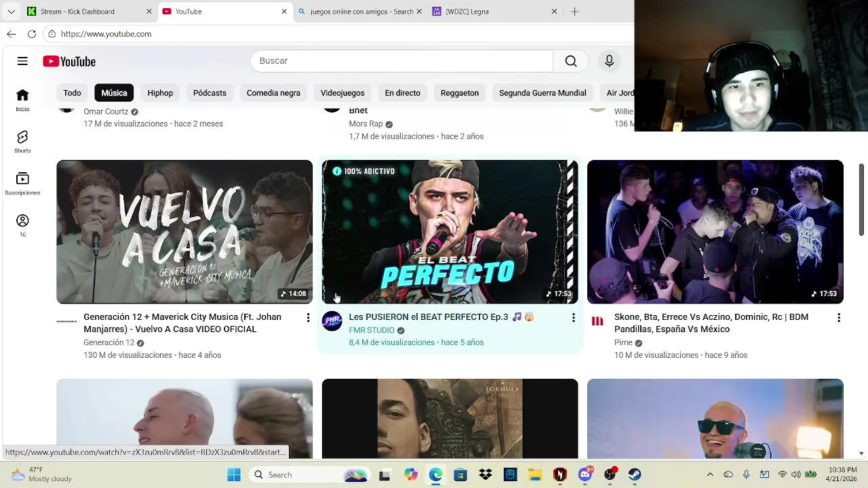This screenshot has width=868, height=488.
Task: Select the Música filter chip
Action: pyautogui.click(x=114, y=93)
